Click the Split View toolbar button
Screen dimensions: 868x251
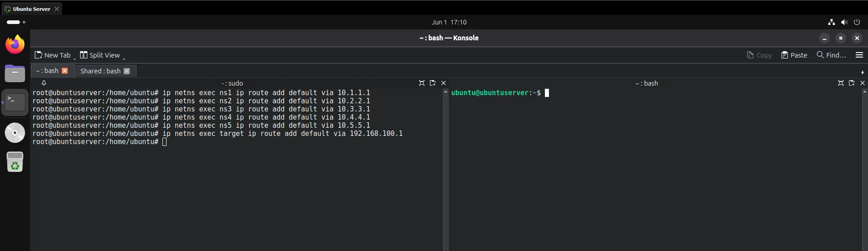click(100, 55)
